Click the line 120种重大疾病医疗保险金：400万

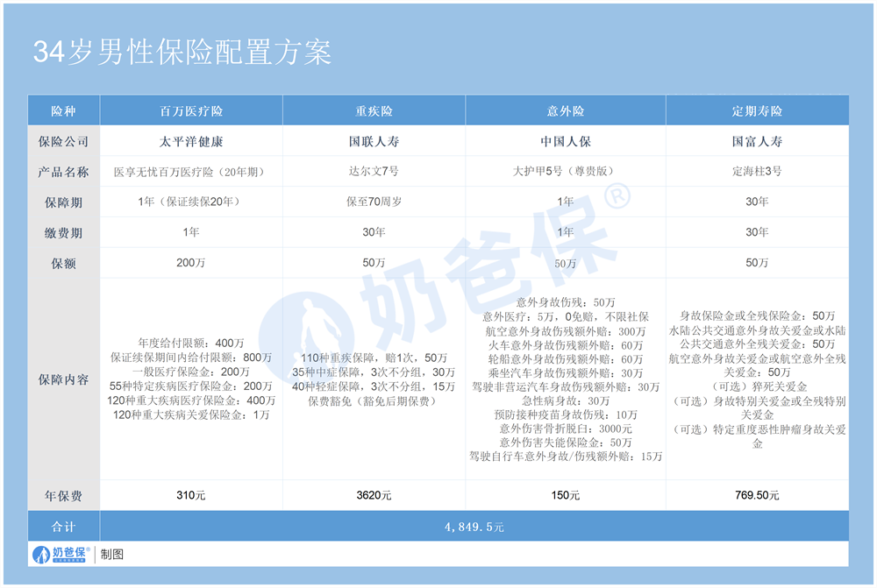pos(191,400)
